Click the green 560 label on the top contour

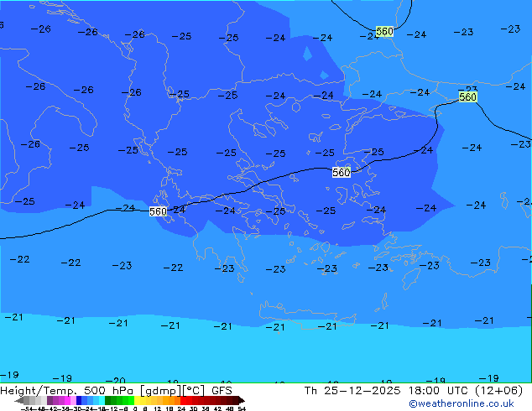[x=384, y=31]
